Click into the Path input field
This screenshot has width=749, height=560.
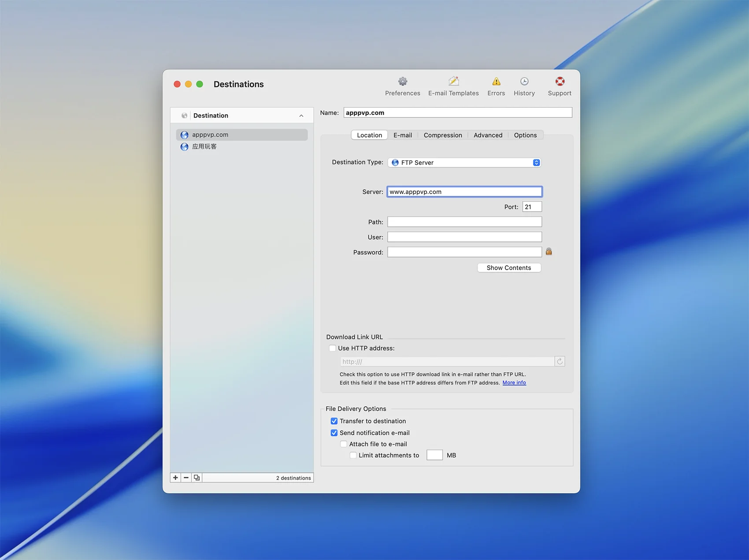(x=464, y=222)
